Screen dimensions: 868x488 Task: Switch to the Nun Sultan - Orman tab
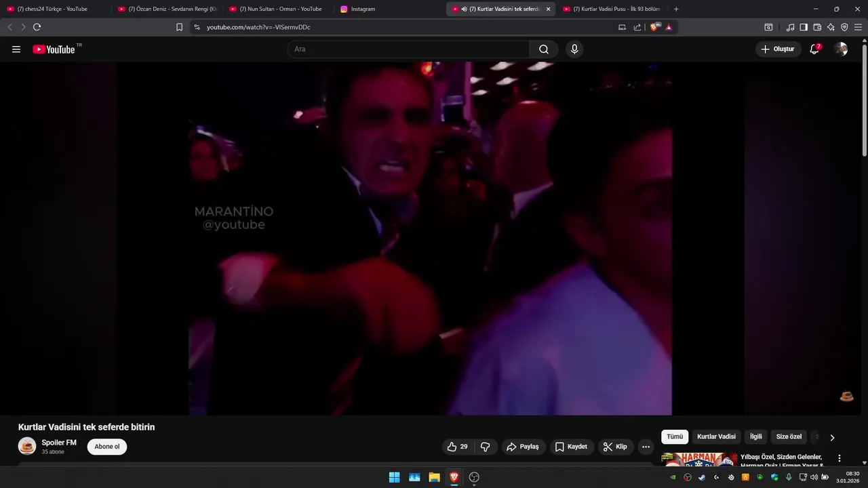point(278,9)
